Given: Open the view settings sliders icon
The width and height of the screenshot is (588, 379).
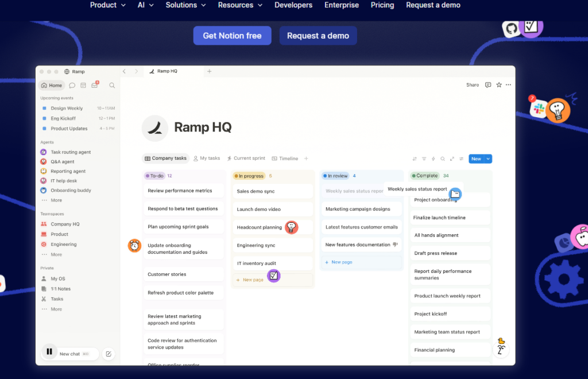Looking at the screenshot, I should [461, 158].
